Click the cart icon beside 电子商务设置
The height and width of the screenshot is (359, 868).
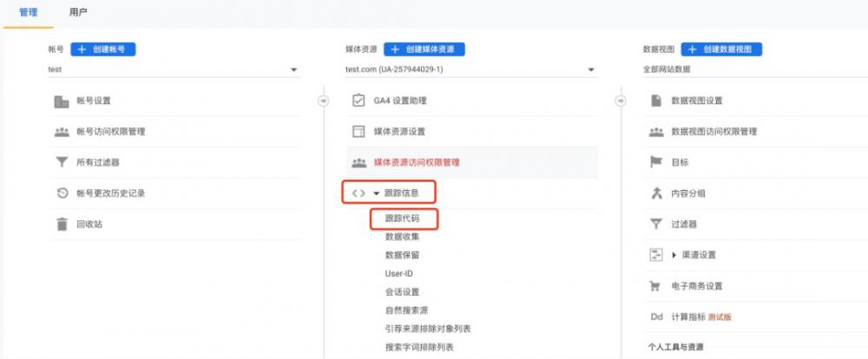[656, 286]
